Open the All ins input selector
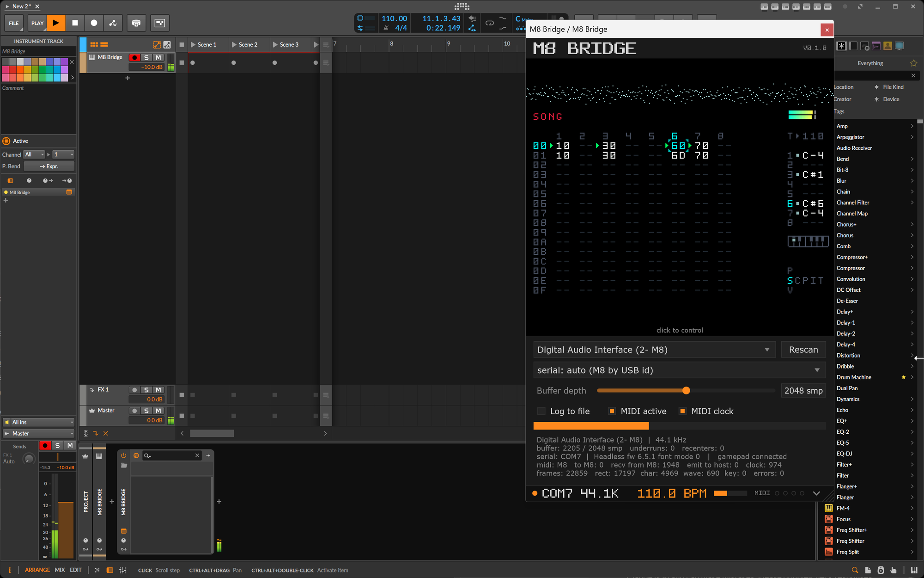The height and width of the screenshot is (578, 924). pos(39,422)
